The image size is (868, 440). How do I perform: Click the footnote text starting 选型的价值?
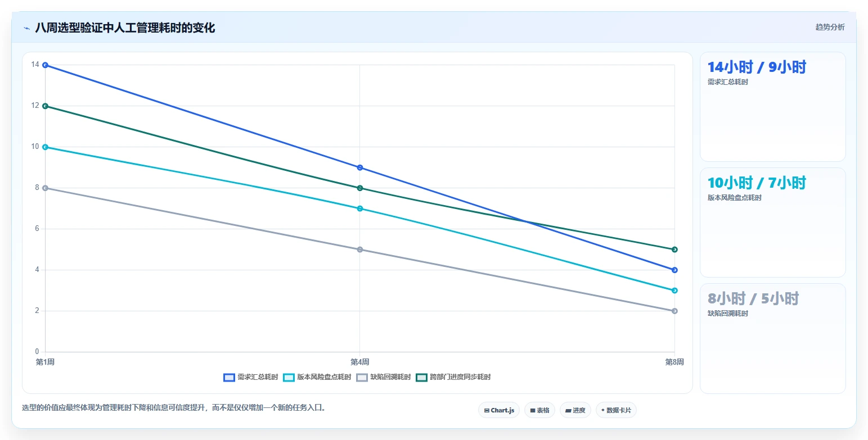coord(174,408)
